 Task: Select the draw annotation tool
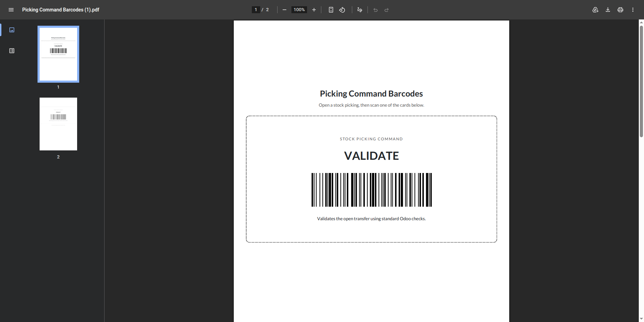[x=360, y=10]
